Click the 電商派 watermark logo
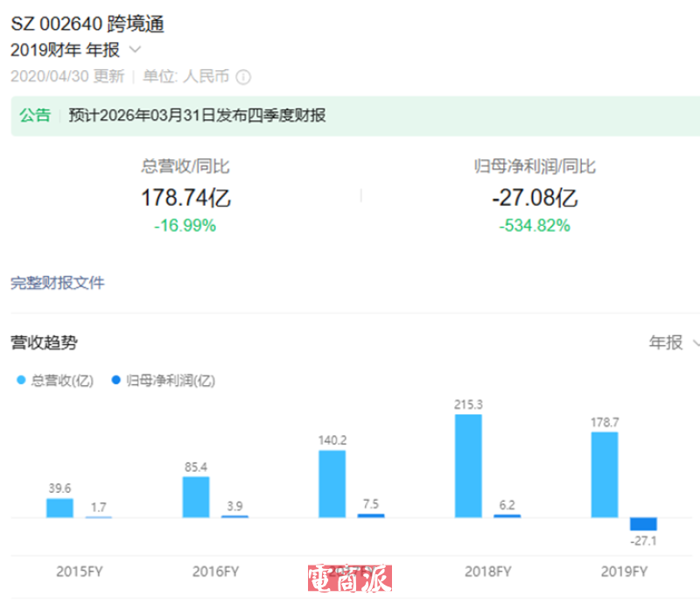Viewport: 700px width, 611px height. pos(349,578)
